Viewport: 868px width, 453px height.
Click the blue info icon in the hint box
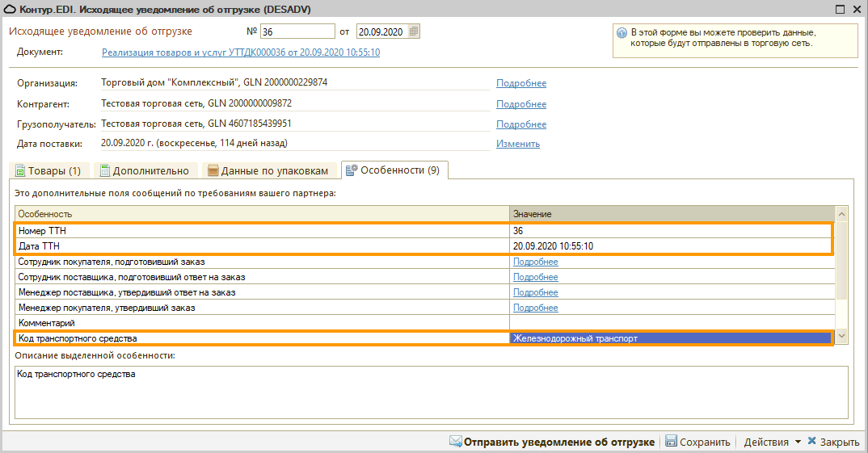point(622,33)
